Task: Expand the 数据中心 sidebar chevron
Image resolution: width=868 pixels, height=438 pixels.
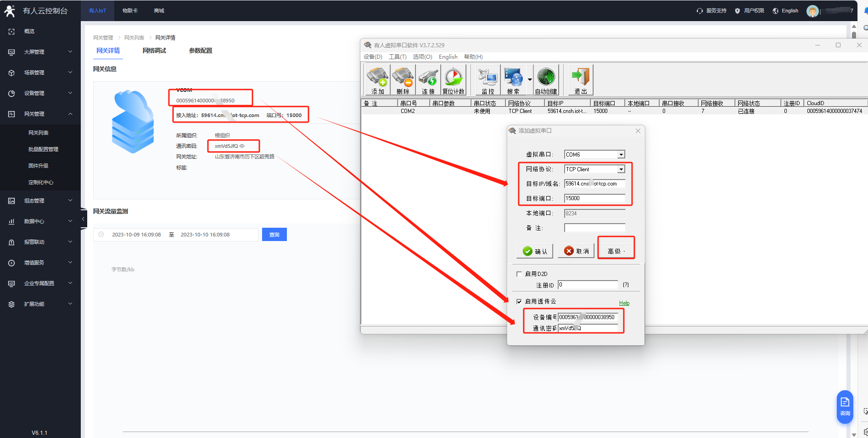Action: (x=70, y=221)
